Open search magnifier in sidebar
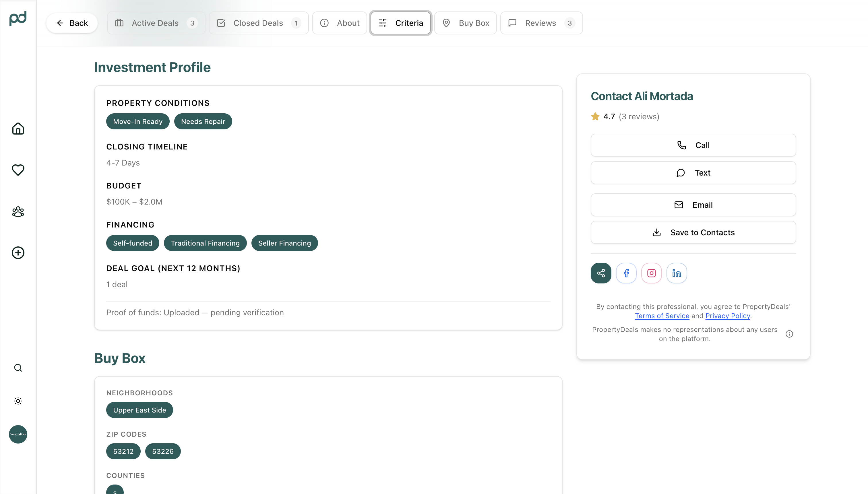 tap(18, 368)
